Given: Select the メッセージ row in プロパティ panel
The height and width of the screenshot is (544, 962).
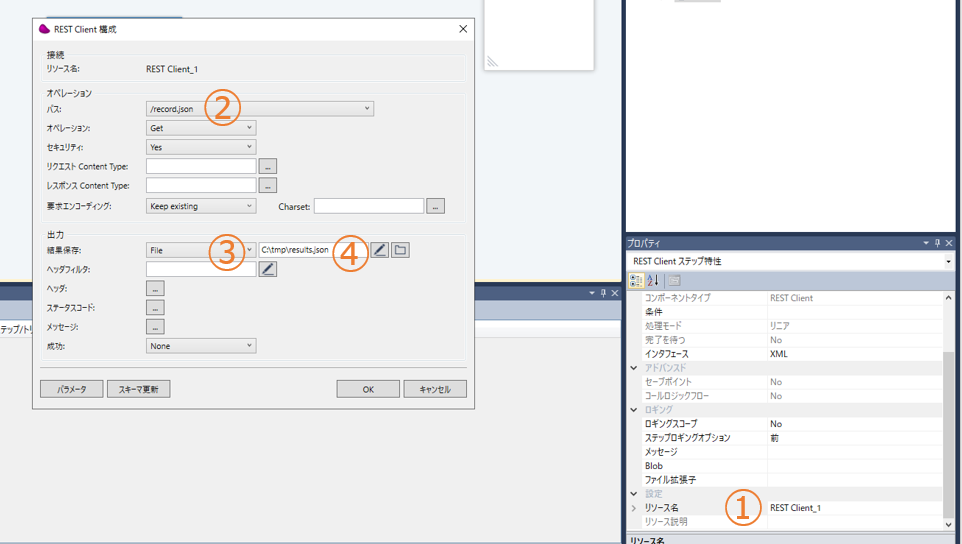Looking at the screenshot, I should (791, 451).
